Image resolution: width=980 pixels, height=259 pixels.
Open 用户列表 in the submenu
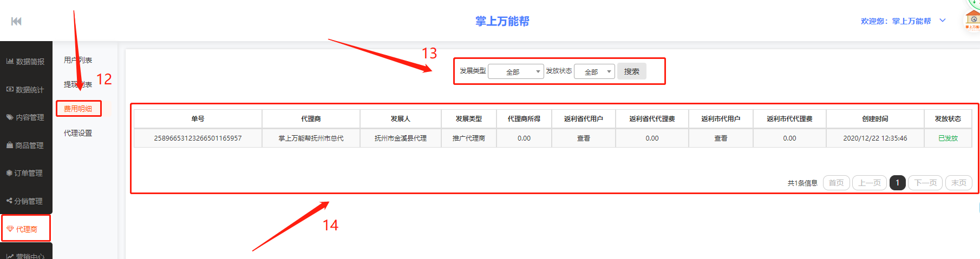(x=78, y=60)
